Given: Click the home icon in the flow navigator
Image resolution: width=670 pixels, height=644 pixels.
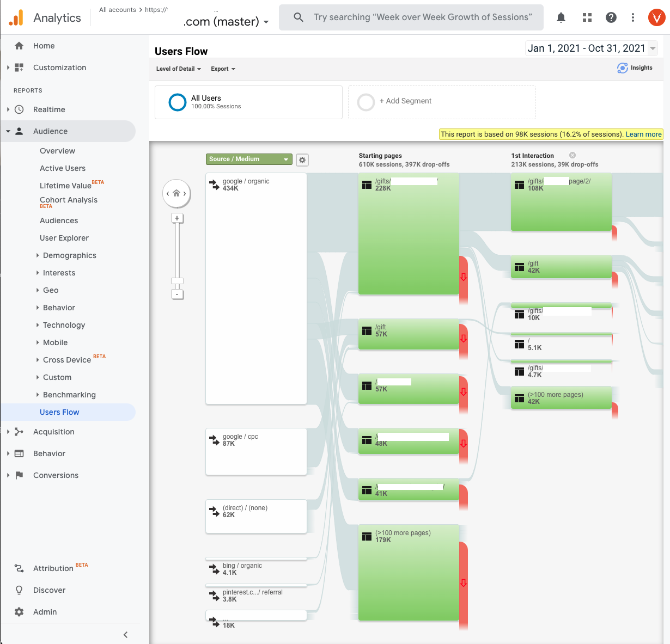Looking at the screenshot, I should click(176, 193).
